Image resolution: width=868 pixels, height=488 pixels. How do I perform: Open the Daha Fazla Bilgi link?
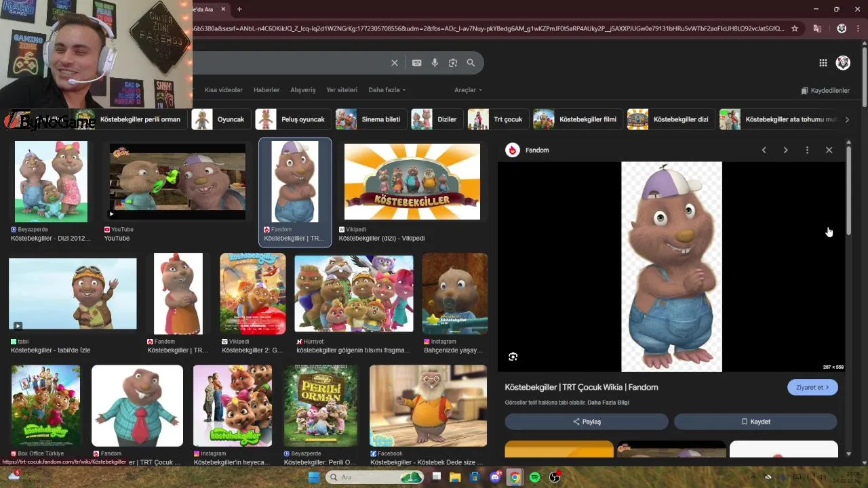[x=608, y=403]
